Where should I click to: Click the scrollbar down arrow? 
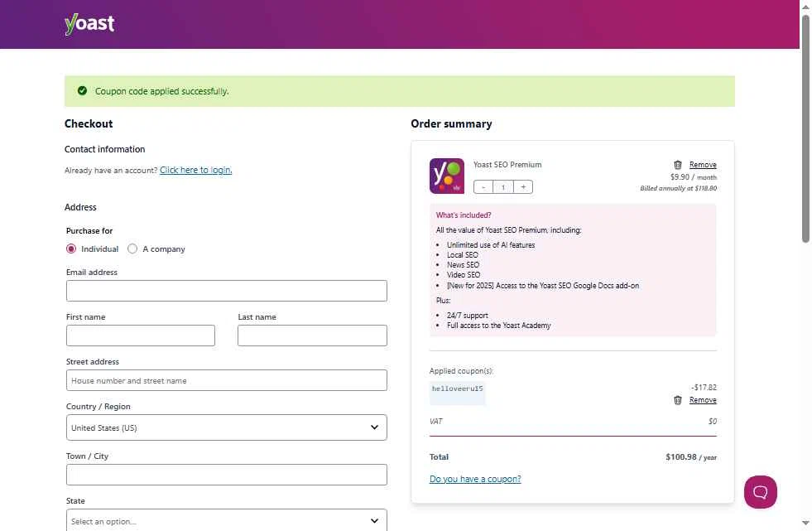[x=805, y=524]
